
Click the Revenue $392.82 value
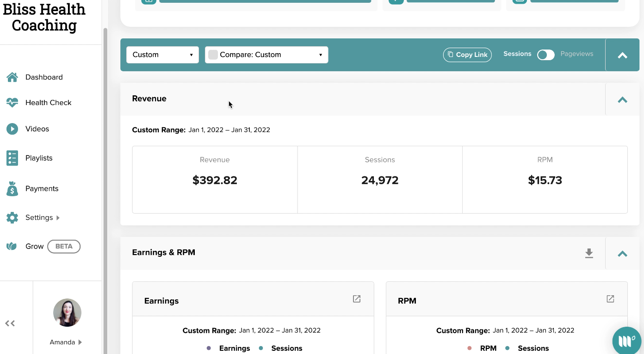[x=215, y=180]
